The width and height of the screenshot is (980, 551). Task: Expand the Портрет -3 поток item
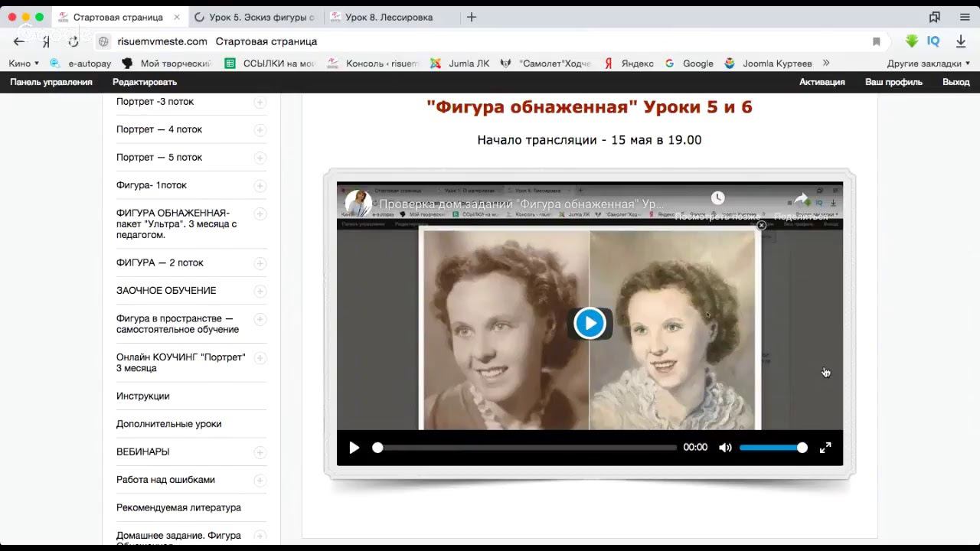tap(260, 103)
